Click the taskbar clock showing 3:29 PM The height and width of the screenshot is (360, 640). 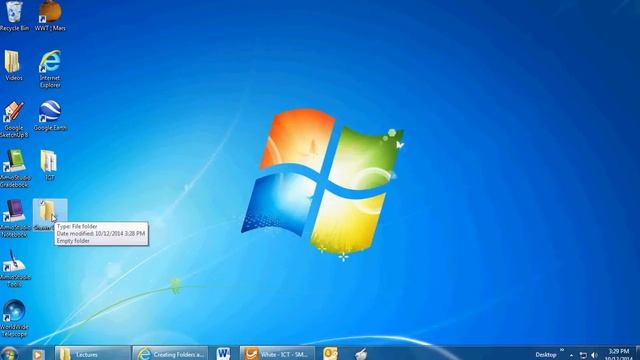point(618,355)
